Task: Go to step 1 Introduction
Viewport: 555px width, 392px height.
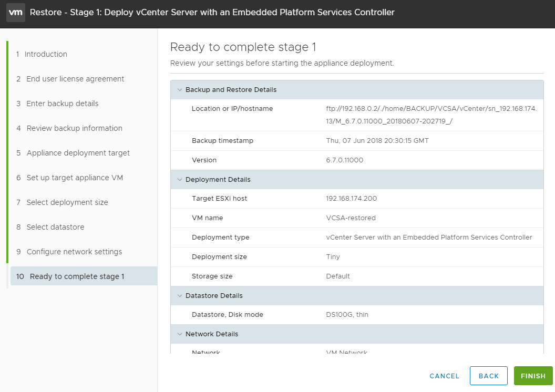Action: tap(42, 54)
